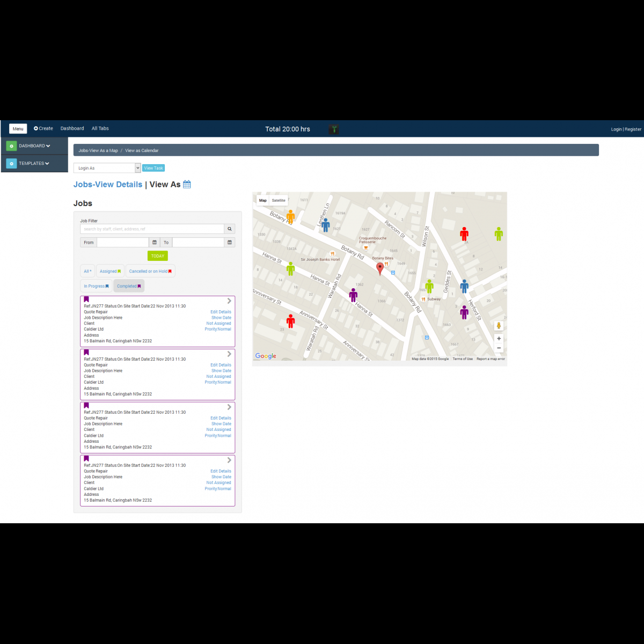Expand the TEMPLATES sidebar section
Image resolution: width=644 pixels, height=644 pixels.
[34, 164]
